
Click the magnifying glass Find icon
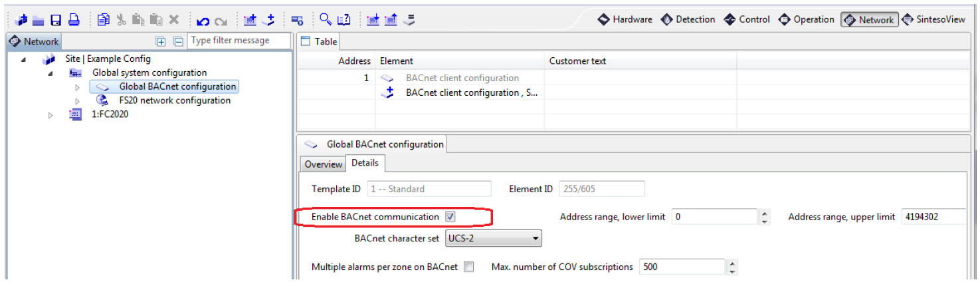pyautogui.click(x=325, y=20)
